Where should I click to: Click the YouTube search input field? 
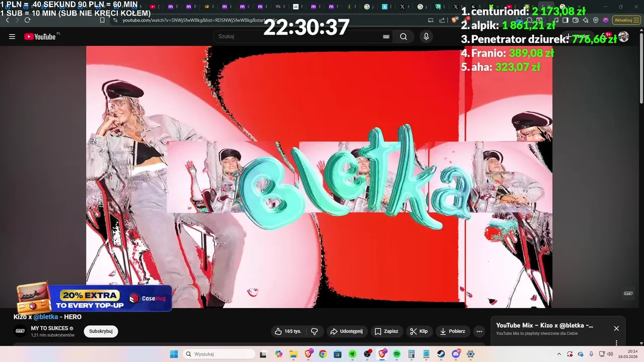coord(299,36)
